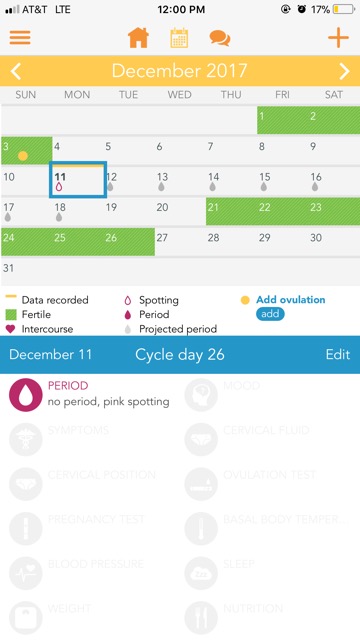Tap the blue add ovulation button

point(270,314)
